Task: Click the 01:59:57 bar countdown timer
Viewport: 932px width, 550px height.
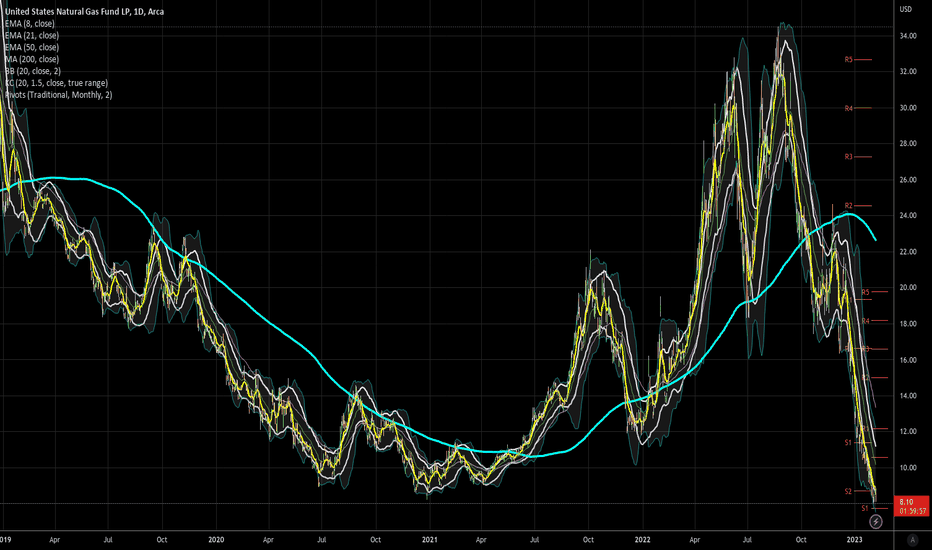Action: click(x=912, y=511)
